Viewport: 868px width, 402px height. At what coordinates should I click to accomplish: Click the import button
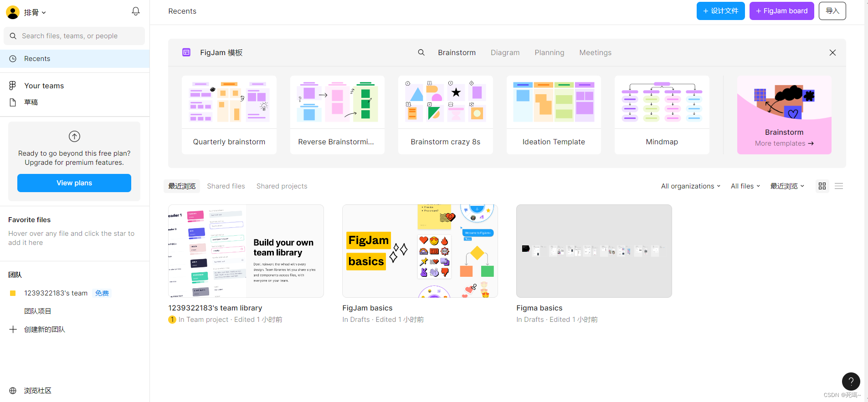point(832,11)
